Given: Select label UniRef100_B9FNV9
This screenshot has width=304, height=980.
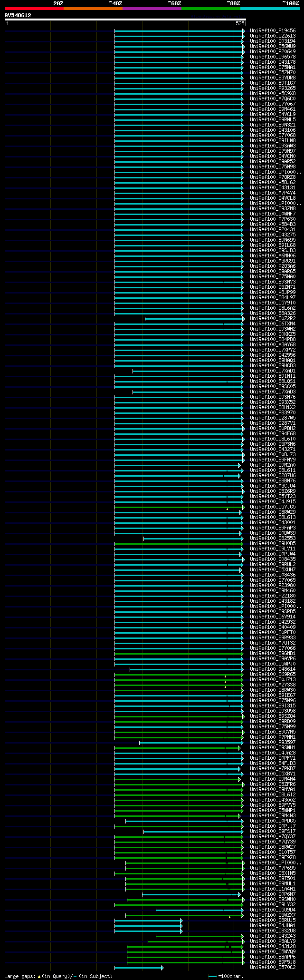Looking at the screenshot, I should pyautogui.click(x=273, y=460).
